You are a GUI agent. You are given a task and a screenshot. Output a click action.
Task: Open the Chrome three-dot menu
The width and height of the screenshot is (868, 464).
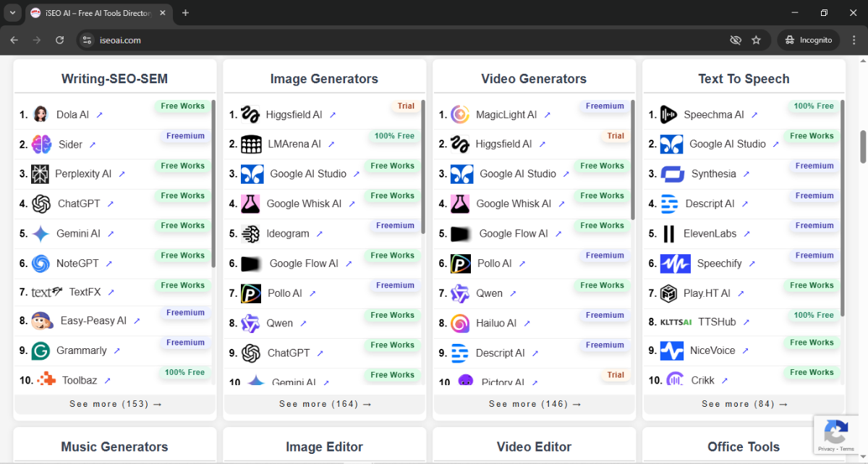click(854, 40)
